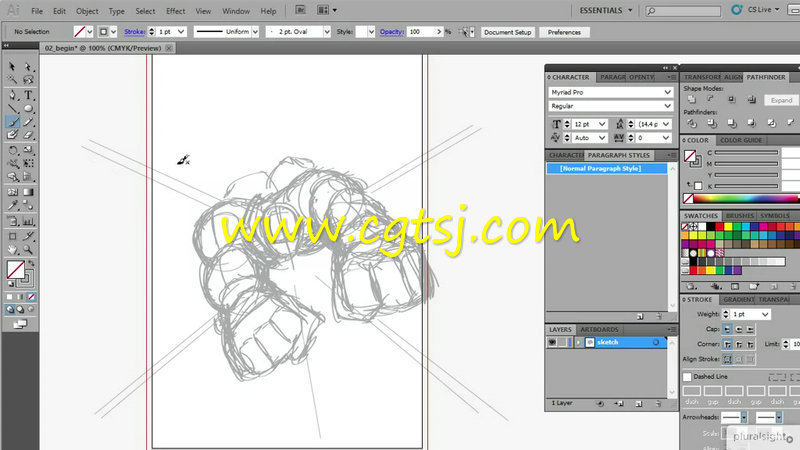Viewport: 800px width, 450px height.
Task: Select the Hand tool
Action: pyautogui.click(x=12, y=249)
